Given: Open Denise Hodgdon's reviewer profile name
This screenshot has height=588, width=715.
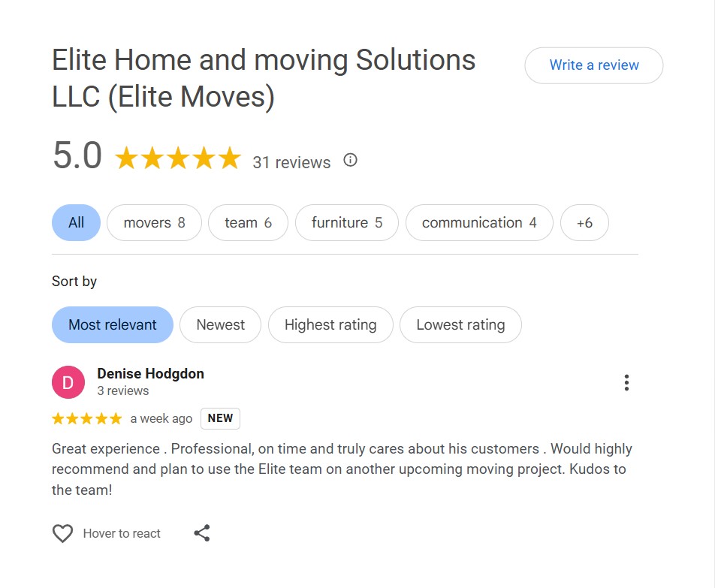Looking at the screenshot, I should [x=150, y=373].
